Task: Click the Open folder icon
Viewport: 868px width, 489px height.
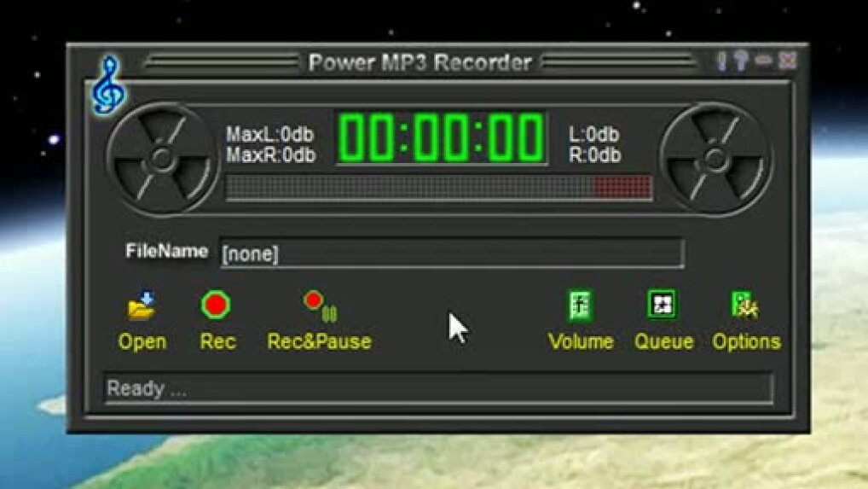Action: tap(142, 306)
